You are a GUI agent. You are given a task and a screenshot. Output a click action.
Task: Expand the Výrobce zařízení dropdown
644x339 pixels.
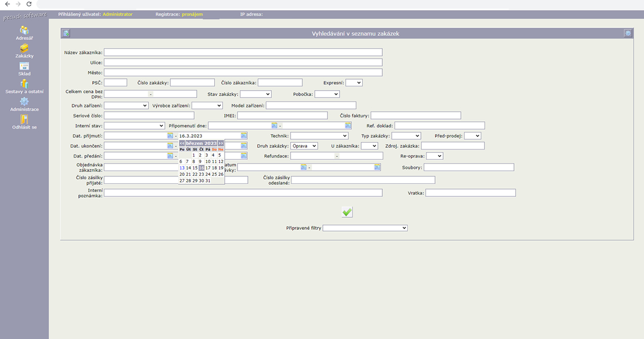pos(207,106)
